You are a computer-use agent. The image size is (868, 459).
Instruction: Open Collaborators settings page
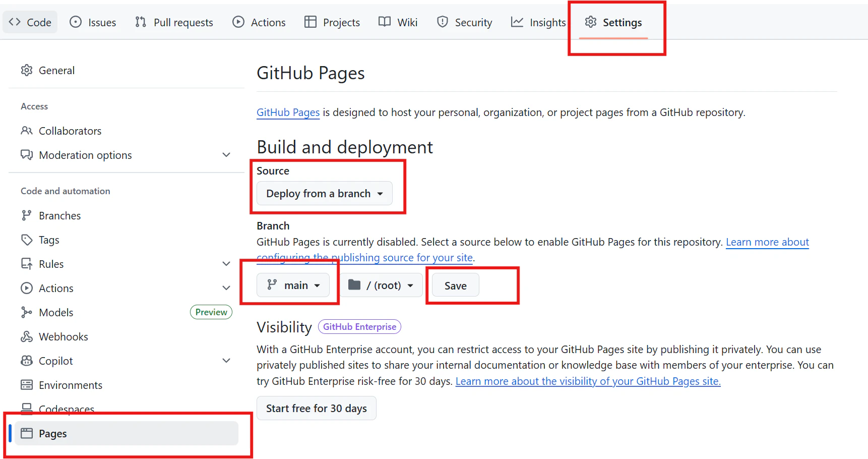[127, 131]
